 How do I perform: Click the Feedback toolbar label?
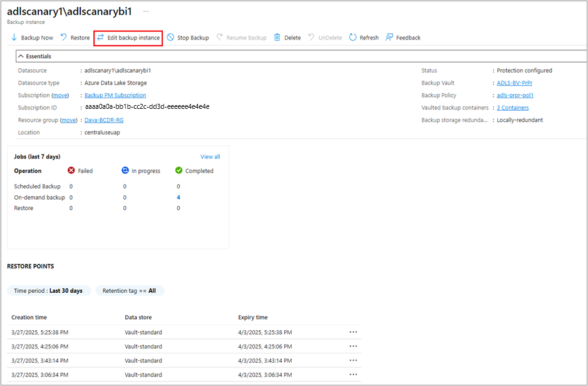point(408,38)
